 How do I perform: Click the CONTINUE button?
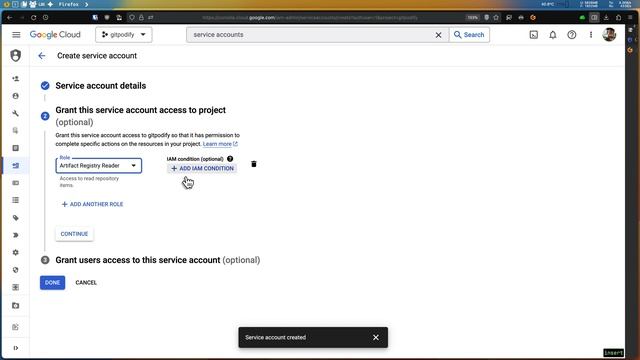click(x=74, y=234)
